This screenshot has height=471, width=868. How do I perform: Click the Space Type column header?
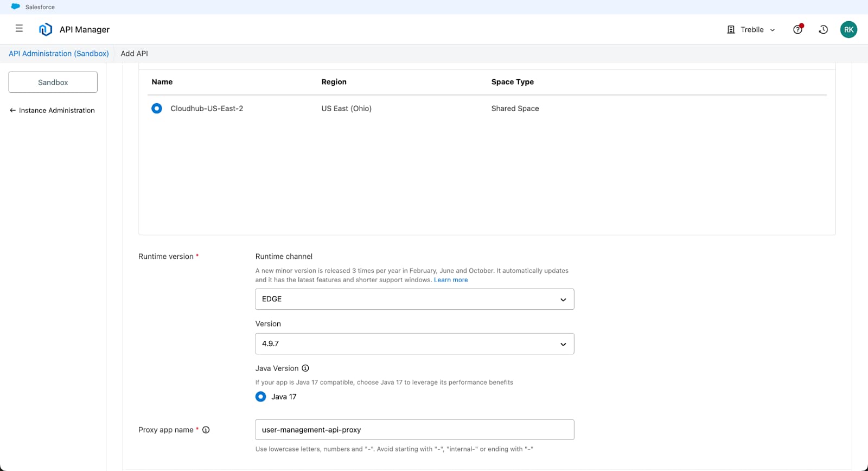point(513,82)
